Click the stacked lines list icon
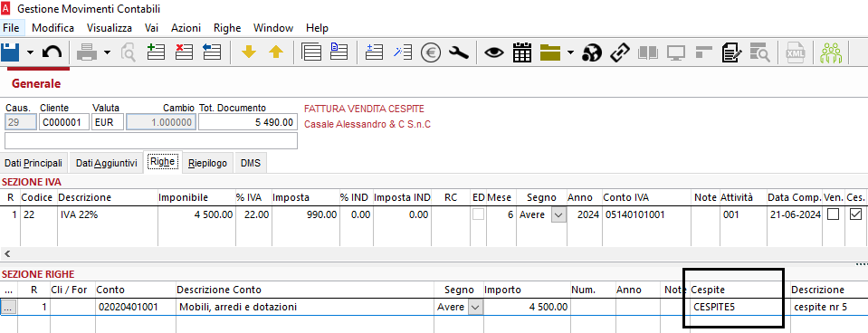Image resolution: width=868 pixels, height=333 pixels. click(x=311, y=52)
